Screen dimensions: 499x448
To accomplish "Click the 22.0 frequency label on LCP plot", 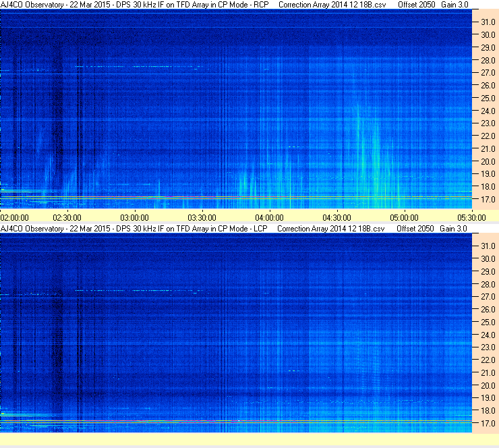I will pos(488,360).
